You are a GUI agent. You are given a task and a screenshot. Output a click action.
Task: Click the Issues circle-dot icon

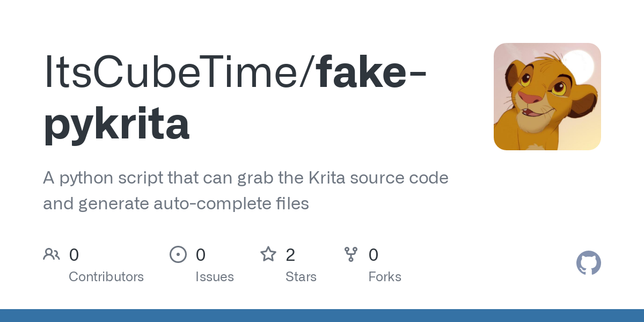178,254
